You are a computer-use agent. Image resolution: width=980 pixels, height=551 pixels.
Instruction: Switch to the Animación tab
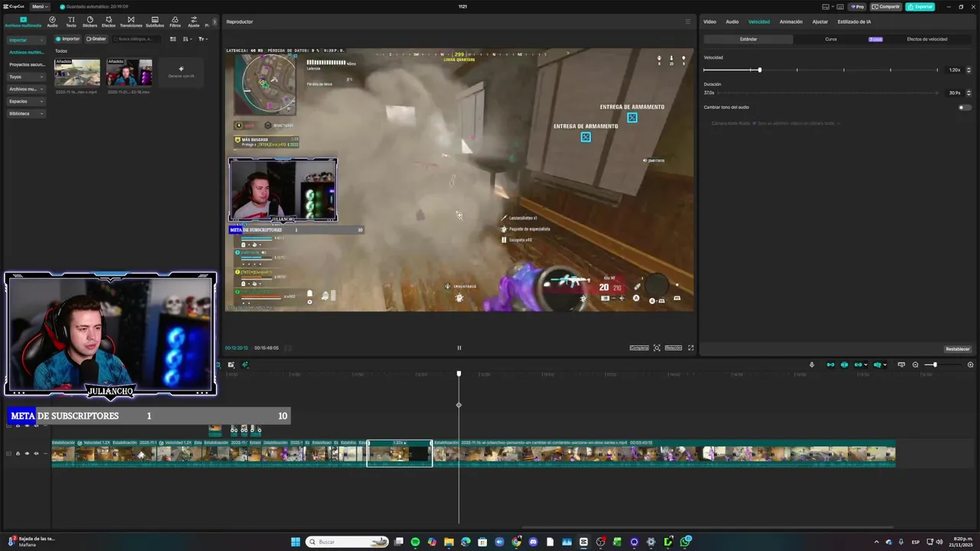(791, 21)
